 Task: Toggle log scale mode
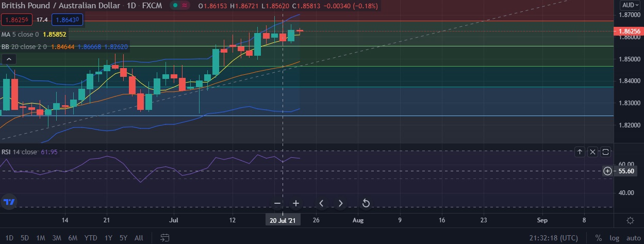tap(613, 238)
